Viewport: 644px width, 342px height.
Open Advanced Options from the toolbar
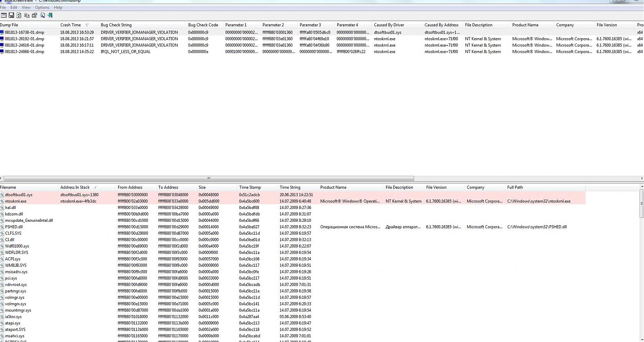click(4, 15)
